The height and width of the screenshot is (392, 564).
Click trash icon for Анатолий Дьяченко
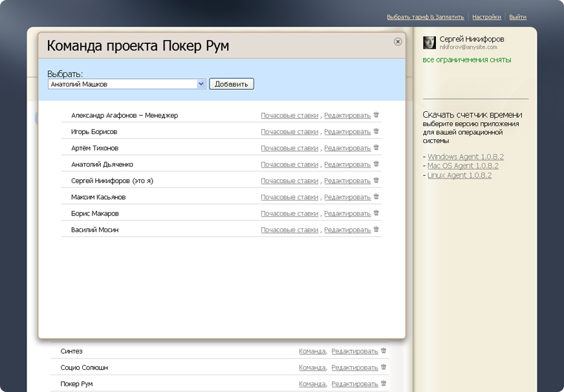point(376,164)
